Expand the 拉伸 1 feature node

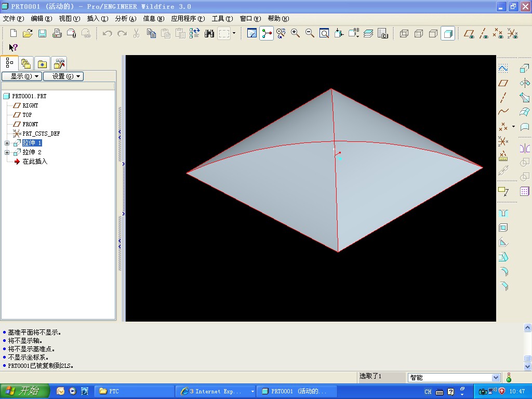click(x=7, y=143)
